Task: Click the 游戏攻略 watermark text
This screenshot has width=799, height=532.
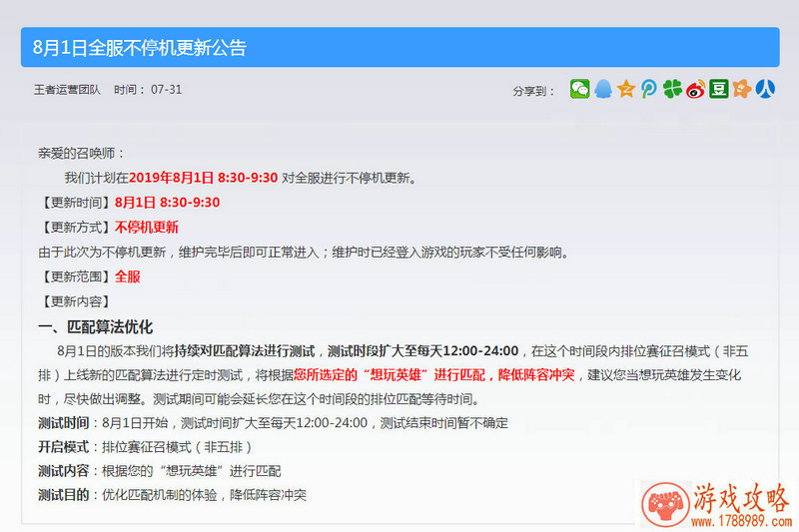Action: click(742, 497)
